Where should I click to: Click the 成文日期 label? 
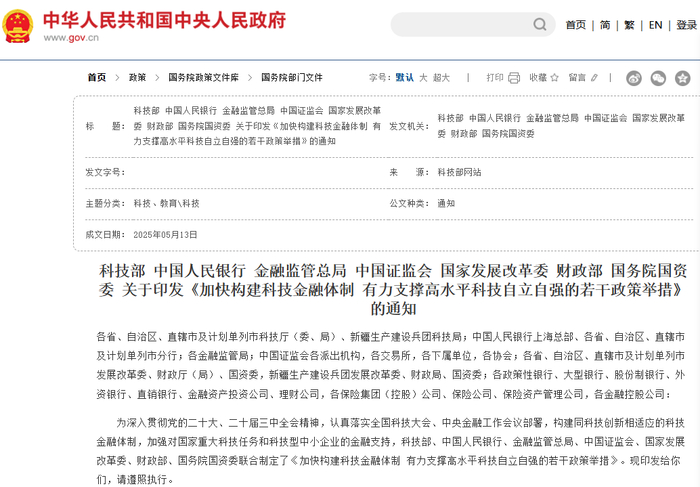105,235
